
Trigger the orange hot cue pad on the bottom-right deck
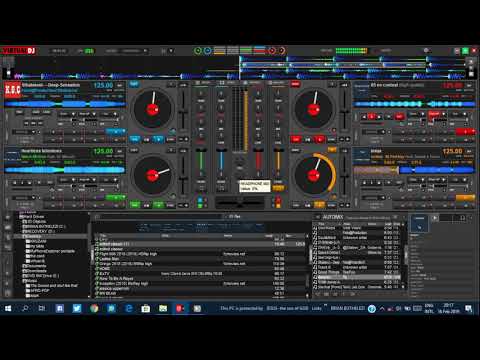pos(465,198)
